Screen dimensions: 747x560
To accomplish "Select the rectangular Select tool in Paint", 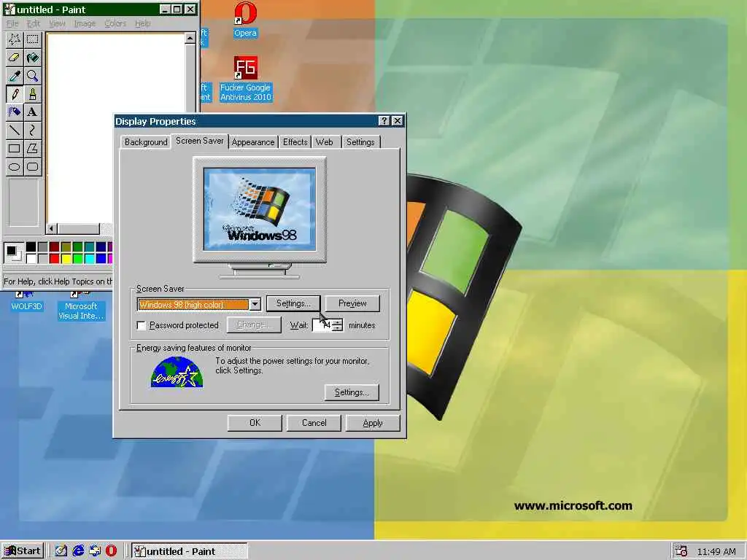I will pyautogui.click(x=32, y=39).
